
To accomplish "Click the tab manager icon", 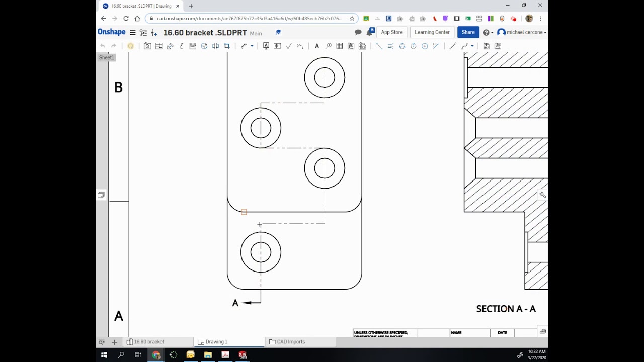I will (x=102, y=342).
